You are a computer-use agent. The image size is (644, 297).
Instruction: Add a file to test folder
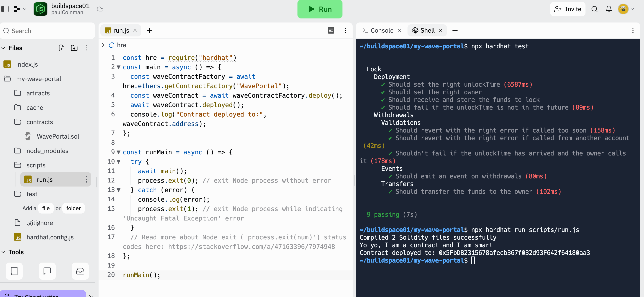(x=46, y=208)
